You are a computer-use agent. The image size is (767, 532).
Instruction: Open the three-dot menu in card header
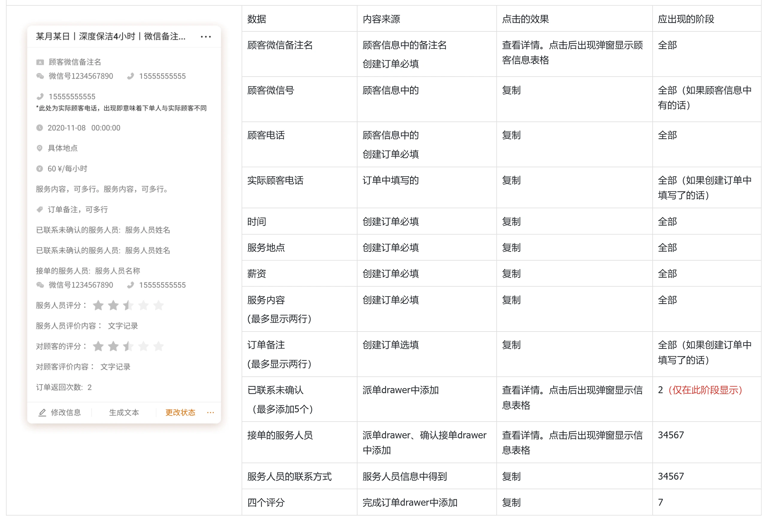click(205, 37)
